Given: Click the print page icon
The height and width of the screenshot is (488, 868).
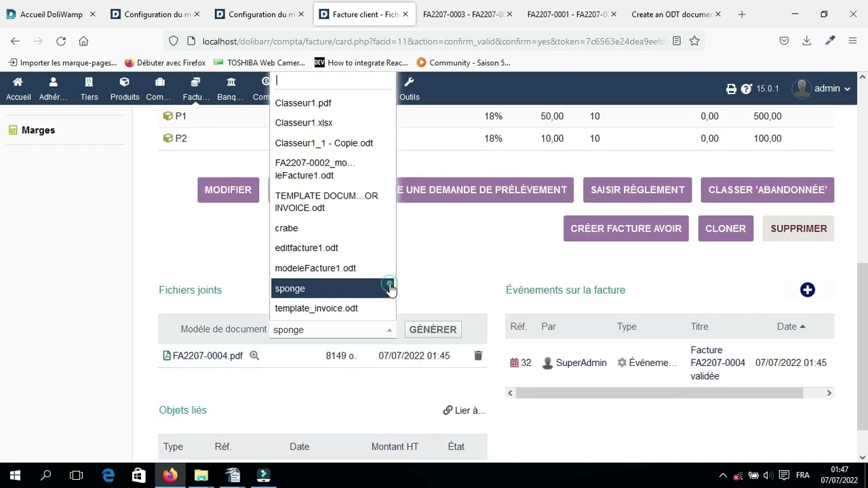Looking at the screenshot, I should point(731,89).
